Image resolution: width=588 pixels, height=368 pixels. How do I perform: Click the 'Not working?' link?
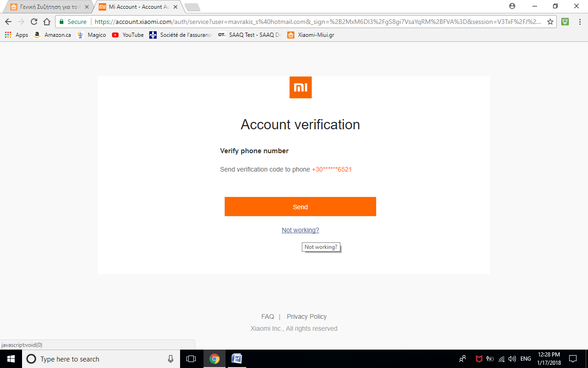tap(300, 230)
